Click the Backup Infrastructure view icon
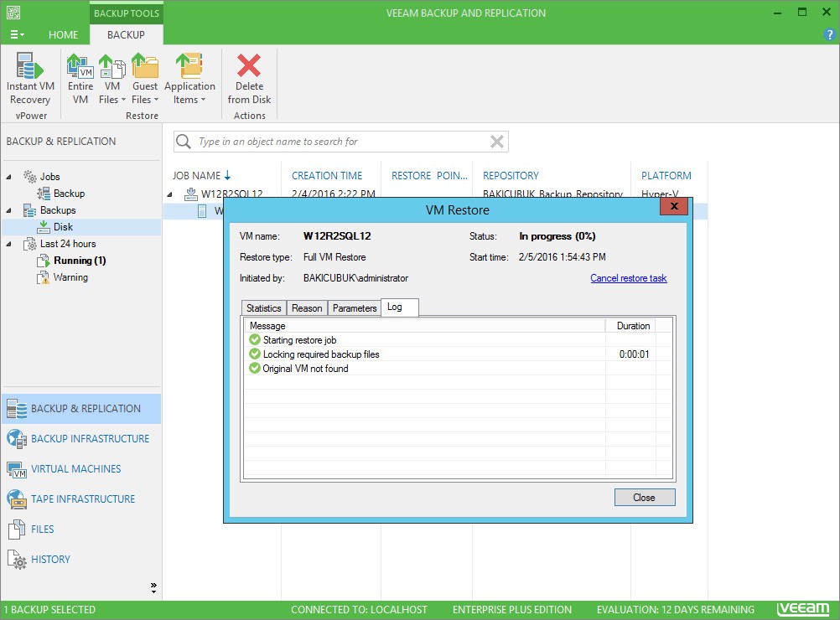 point(17,439)
